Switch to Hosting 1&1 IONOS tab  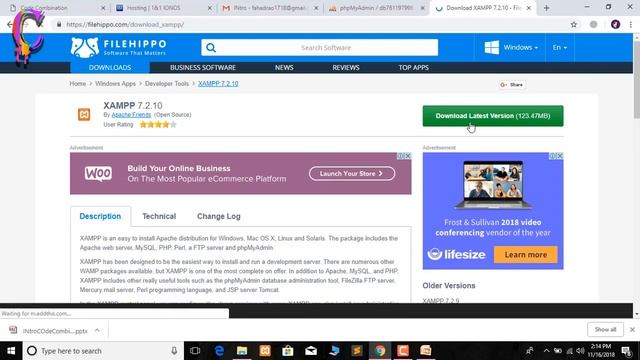164,8
